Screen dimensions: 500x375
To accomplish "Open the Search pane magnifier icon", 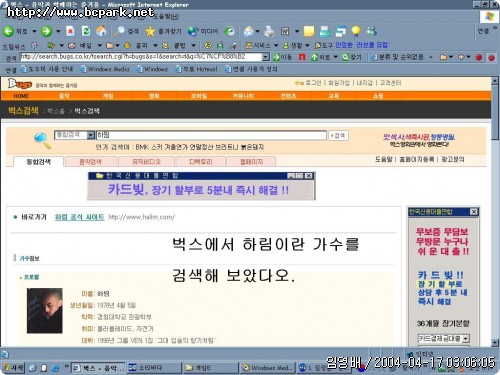I will coord(119,31).
